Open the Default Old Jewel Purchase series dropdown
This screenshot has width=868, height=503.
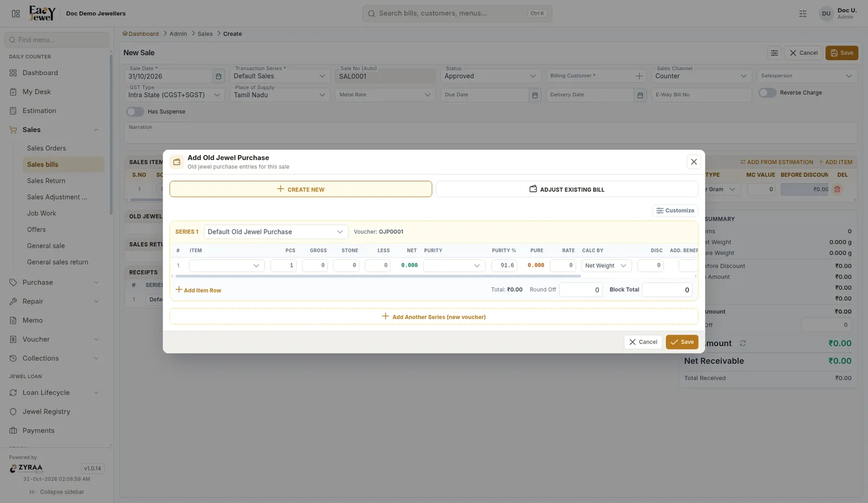point(276,232)
